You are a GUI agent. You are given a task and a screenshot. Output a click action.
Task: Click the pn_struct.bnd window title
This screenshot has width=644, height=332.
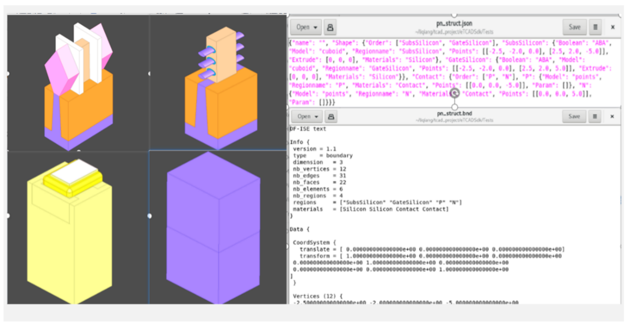[x=454, y=114]
